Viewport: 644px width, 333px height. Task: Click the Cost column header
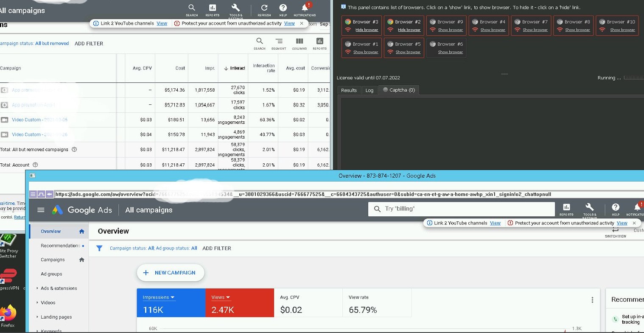(x=180, y=68)
